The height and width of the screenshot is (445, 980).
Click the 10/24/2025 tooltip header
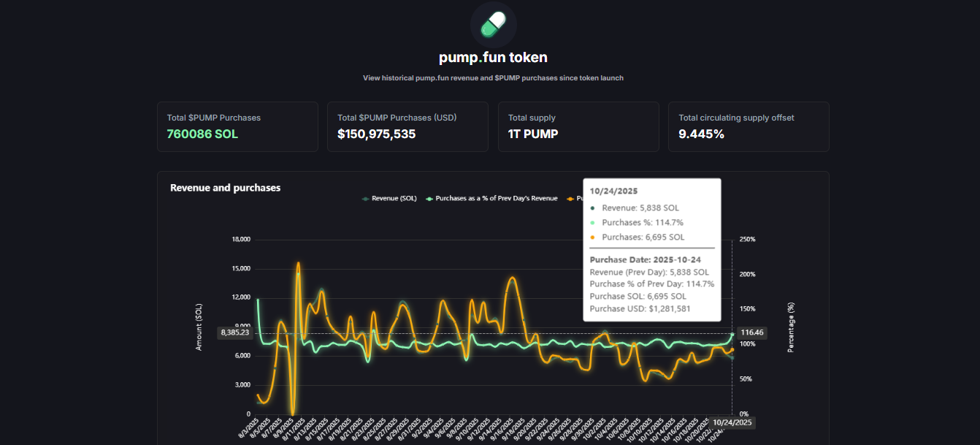coord(613,191)
